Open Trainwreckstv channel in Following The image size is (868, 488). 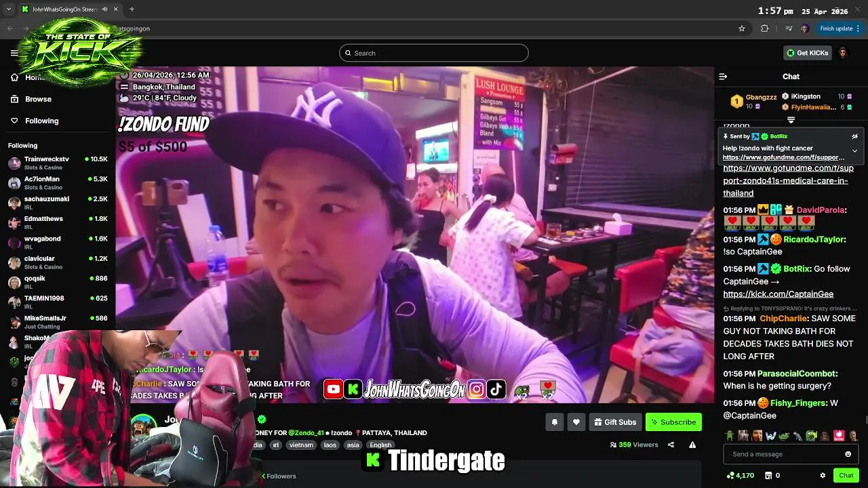coord(58,163)
